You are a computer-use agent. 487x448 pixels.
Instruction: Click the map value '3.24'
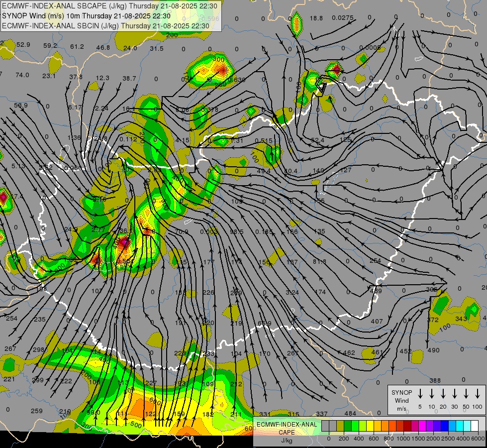coord(292,293)
